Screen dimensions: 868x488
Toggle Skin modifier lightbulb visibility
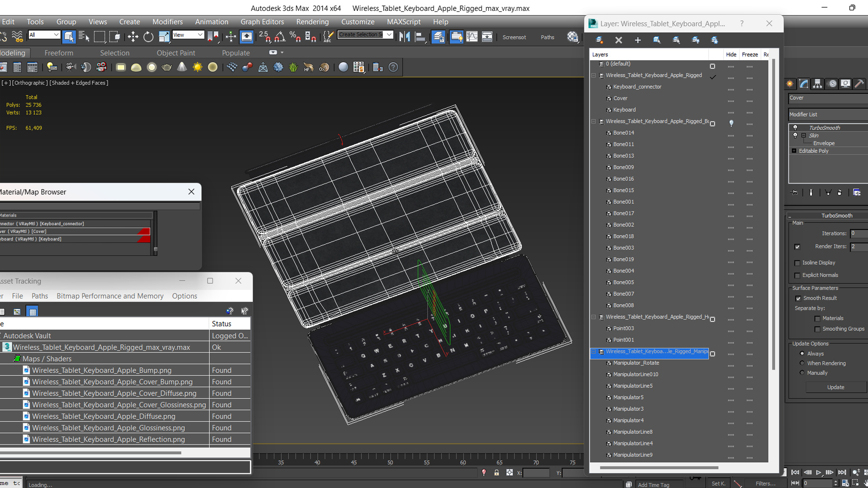point(795,136)
